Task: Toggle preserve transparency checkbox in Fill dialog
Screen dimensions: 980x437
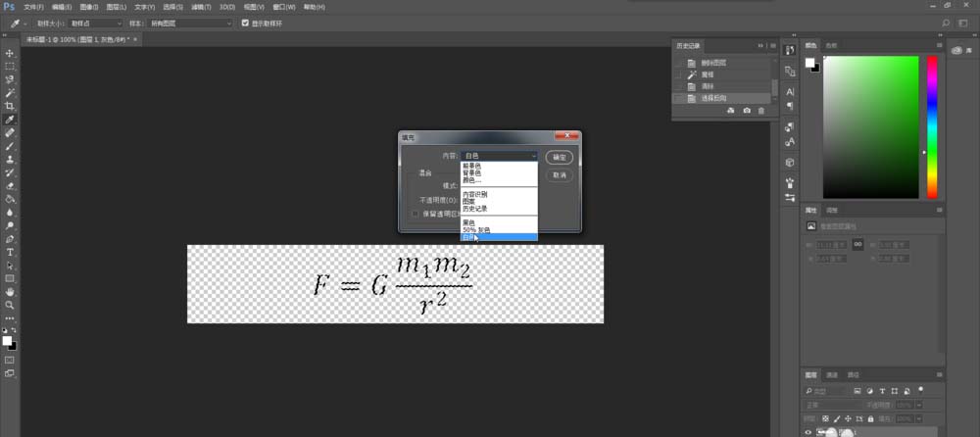Action: click(x=415, y=214)
